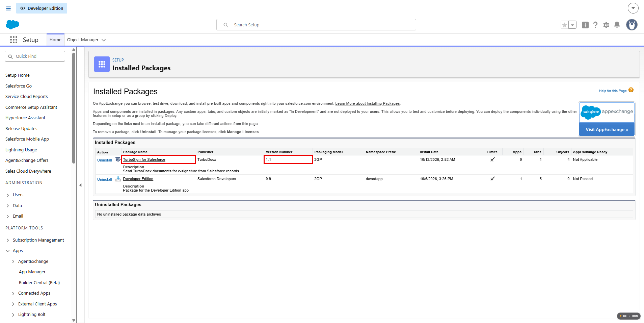Viewport: 644px width, 323px height.
Task: Expand Subscription Management
Action: tap(8, 240)
